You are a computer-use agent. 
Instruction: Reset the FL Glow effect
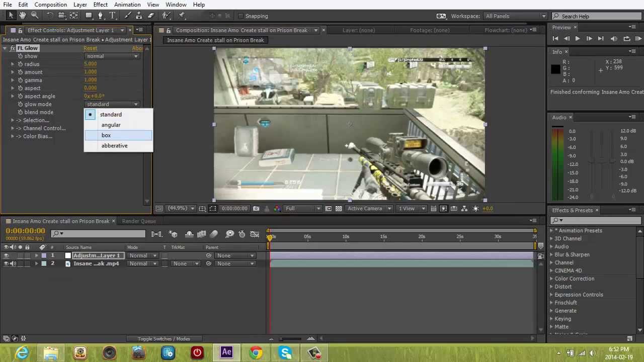(91, 48)
